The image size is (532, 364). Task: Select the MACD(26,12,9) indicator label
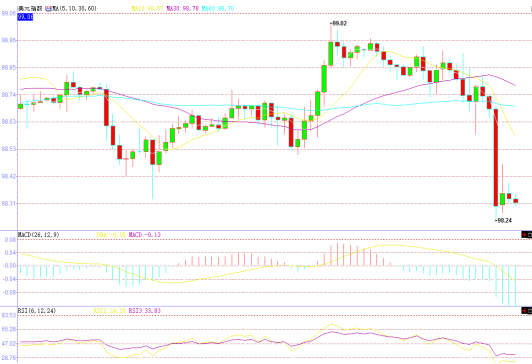coord(38,235)
